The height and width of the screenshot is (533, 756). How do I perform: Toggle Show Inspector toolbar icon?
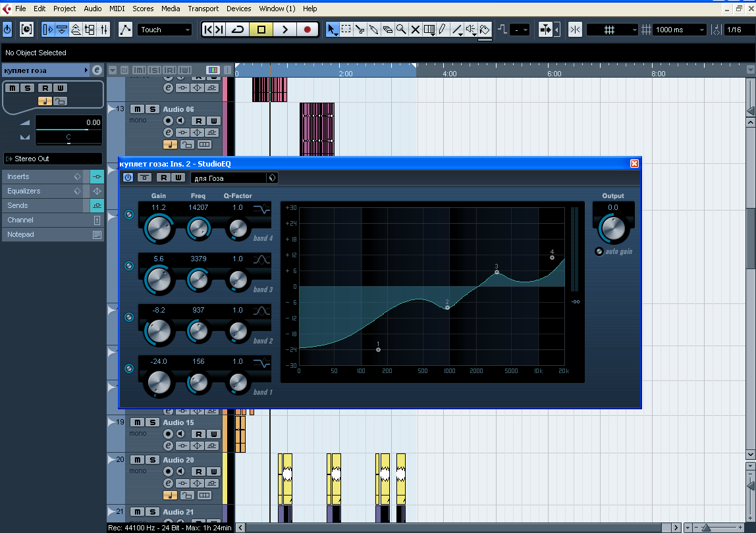pyautogui.click(x=47, y=30)
